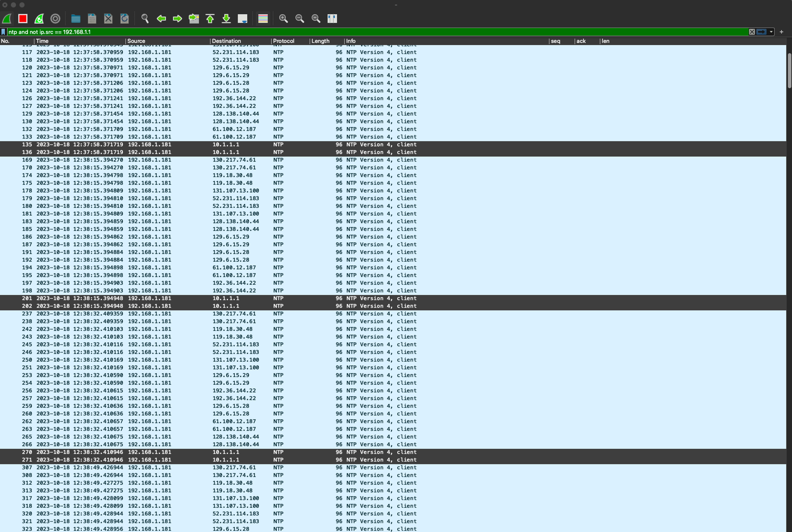Image resolution: width=792 pixels, height=532 pixels.
Task: Jump to last packet
Action: (x=226, y=19)
